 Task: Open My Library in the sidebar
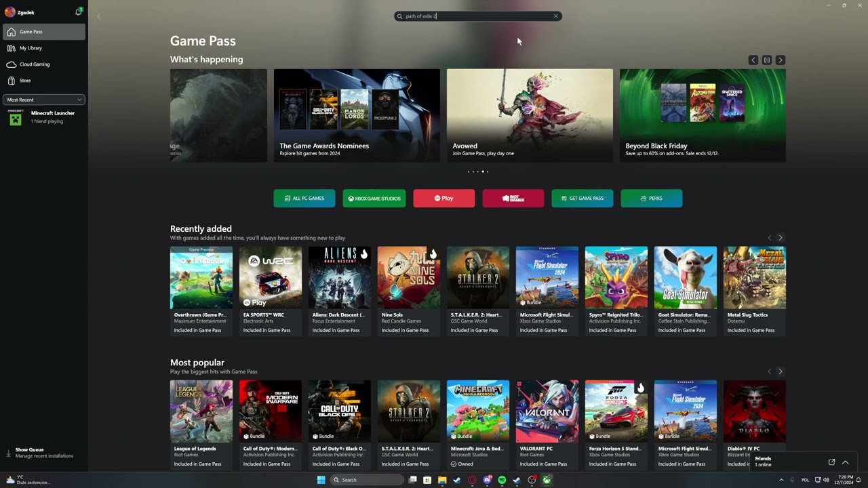click(x=44, y=48)
